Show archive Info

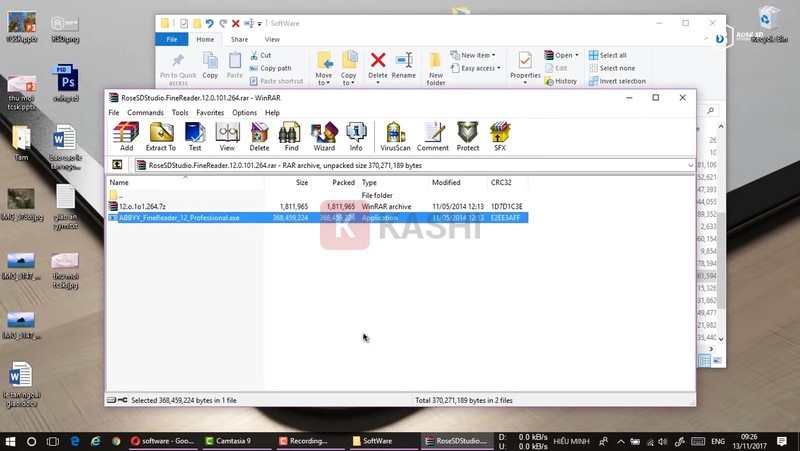(356, 136)
